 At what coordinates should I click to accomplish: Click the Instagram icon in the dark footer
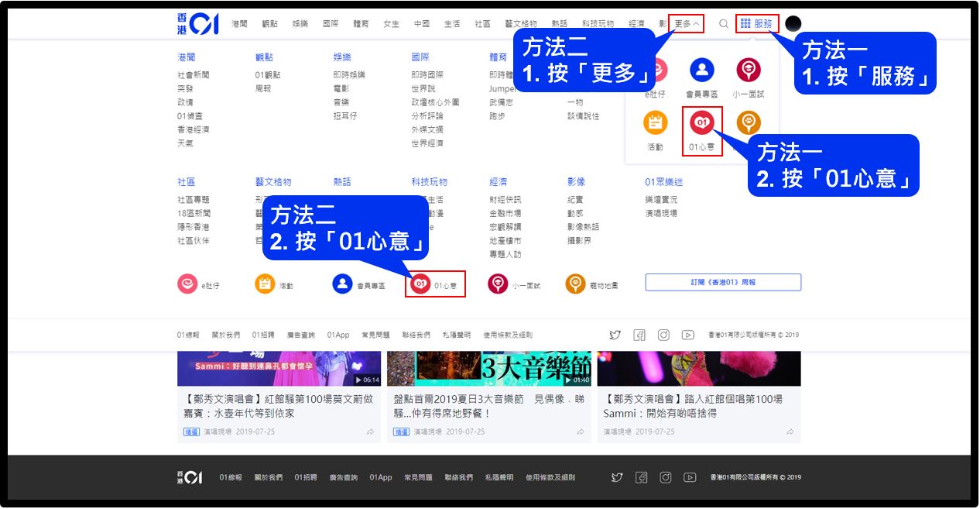coord(666,477)
